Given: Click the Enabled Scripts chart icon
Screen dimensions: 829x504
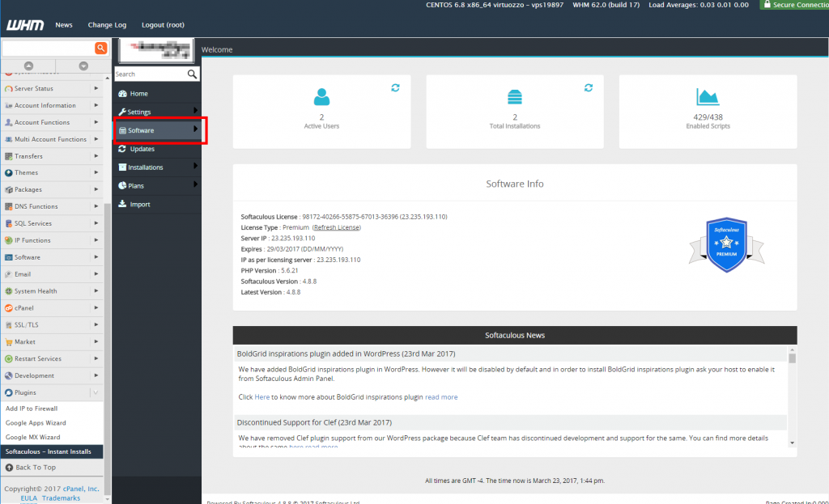Looking at the screenshot, I should click(x=708, y=97).
